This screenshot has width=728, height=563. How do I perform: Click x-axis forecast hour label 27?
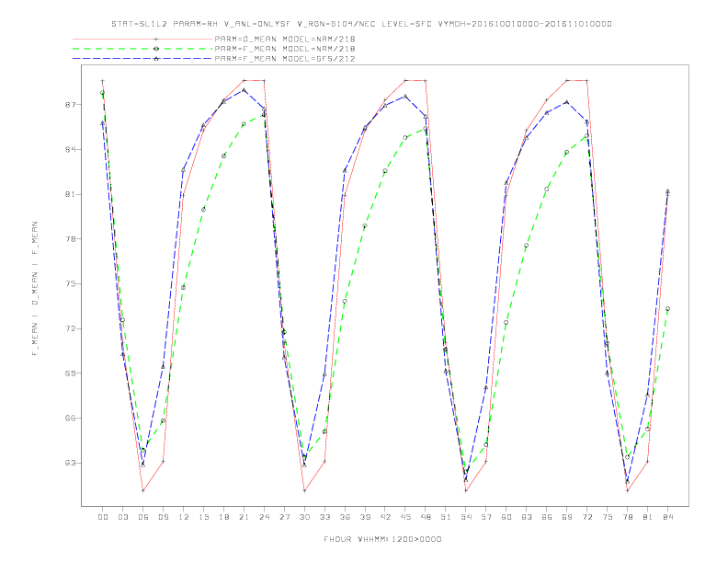pyautogui.click(x=284, y=517)
